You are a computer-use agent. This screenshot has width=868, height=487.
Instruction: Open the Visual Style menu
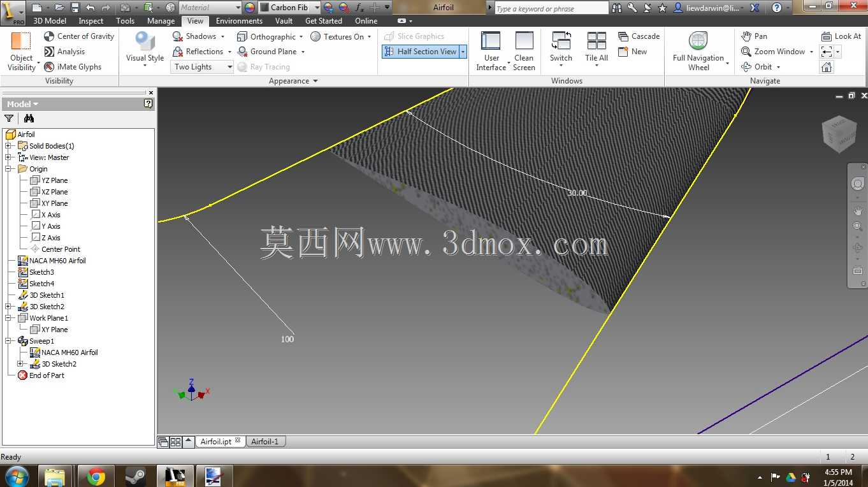pyautogui.click(x=145, y=49)
